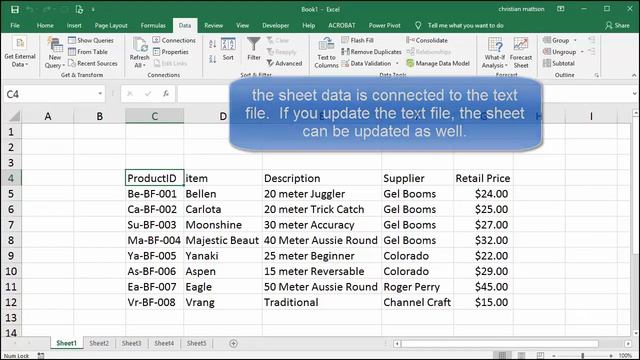Click the Share button
Image resolution: width=640 pixels, height=360 pixels.
(617, 25)
